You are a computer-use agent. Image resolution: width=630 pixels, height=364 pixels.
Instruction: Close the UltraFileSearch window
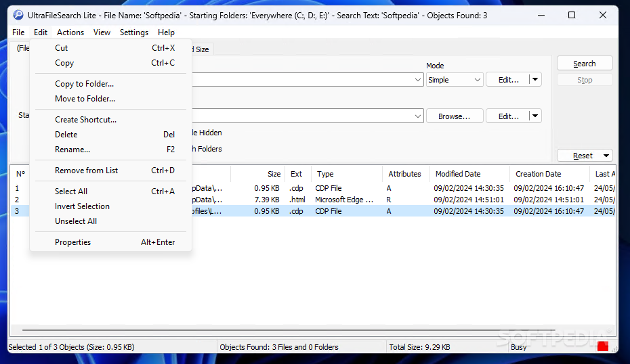point(603,16)
